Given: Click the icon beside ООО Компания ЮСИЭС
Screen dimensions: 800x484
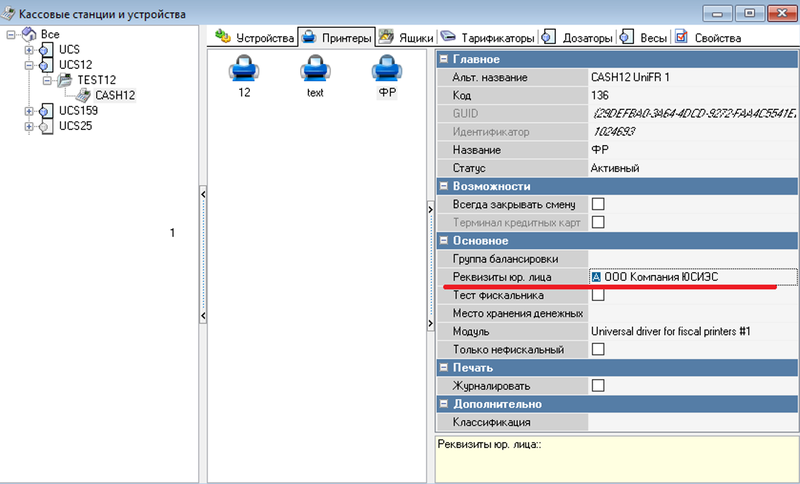Looking at the screenshot, I should (596, 277).
